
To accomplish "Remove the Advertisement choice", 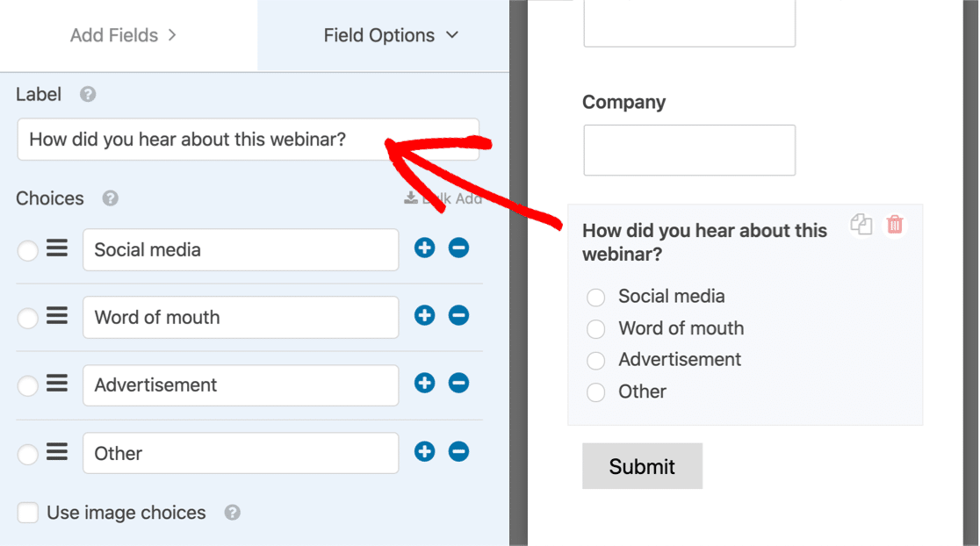I will (458, 383).
